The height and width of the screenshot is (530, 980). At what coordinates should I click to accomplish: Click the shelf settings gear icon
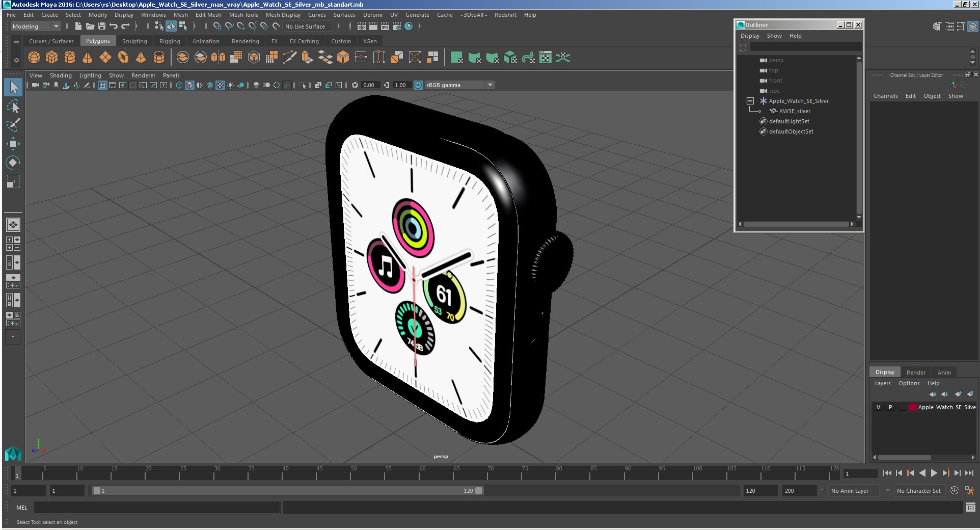point(16,61)
